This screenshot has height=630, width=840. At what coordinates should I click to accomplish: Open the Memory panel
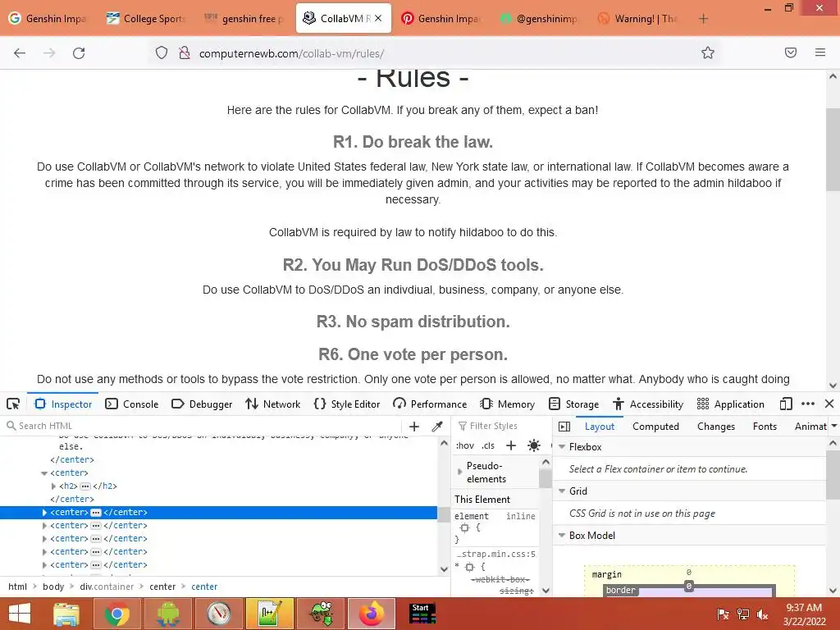(x=508, y=404)
